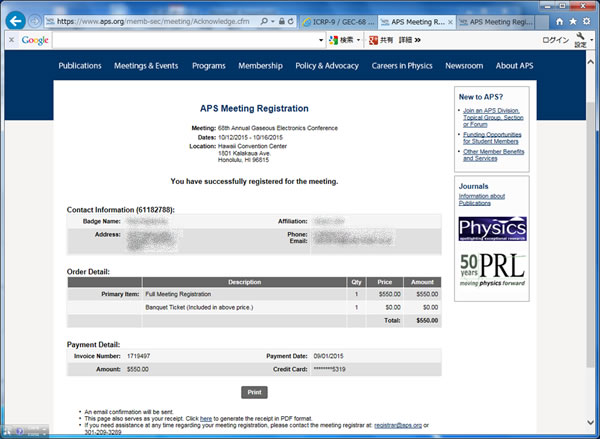This screenshot has height=439, width=600.
Task: Open the Programs menu
Action: click(x=209, y=66)
